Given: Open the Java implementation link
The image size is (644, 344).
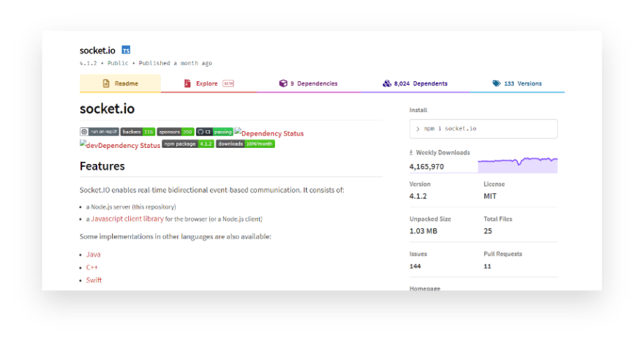Looking at the screenshot, I should [93, 255].
